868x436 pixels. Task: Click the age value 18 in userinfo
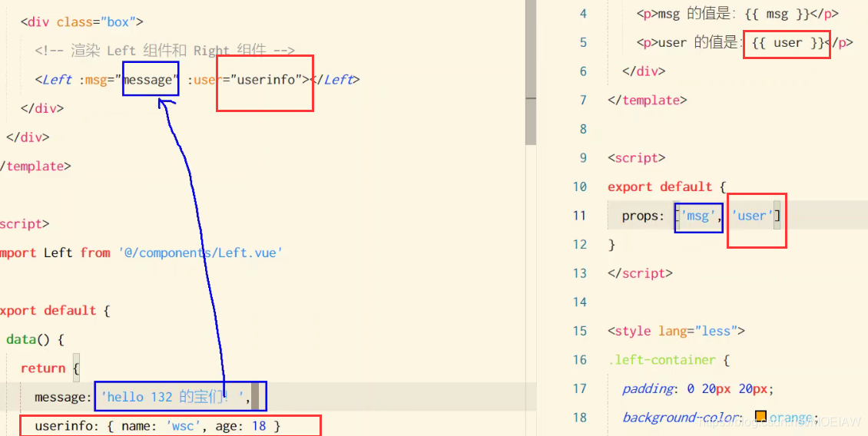tap(259, 426)
